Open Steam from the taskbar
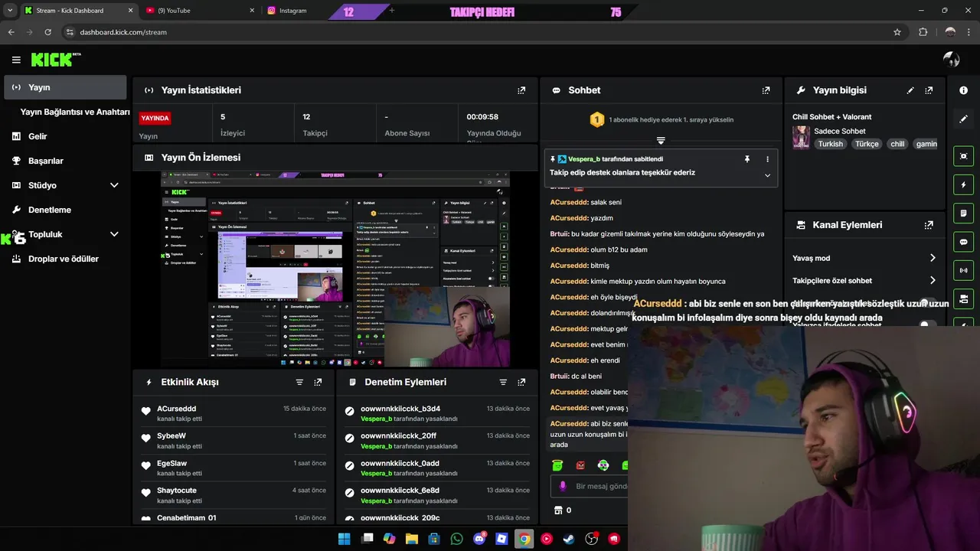Screen dimensions: 980x551 click(569, 539)
